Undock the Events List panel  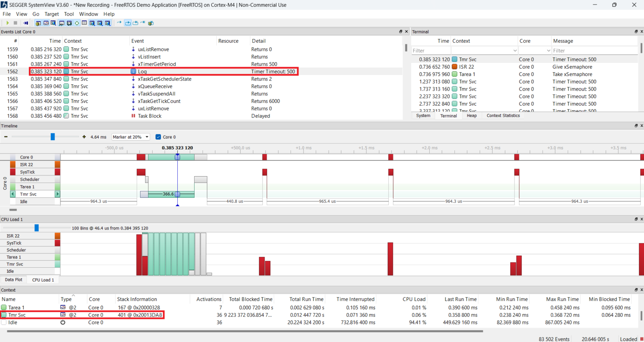pyautogui.click(x=400, y=31)
